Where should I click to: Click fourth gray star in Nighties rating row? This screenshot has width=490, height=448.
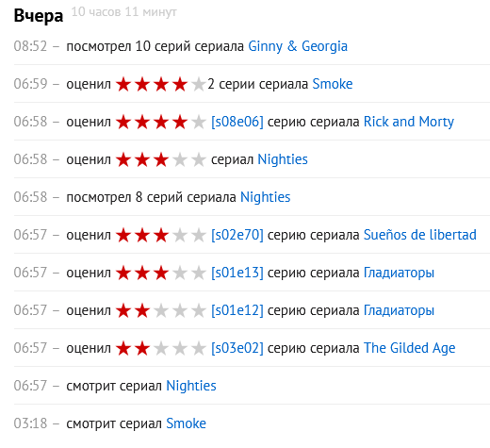(180, 159)
